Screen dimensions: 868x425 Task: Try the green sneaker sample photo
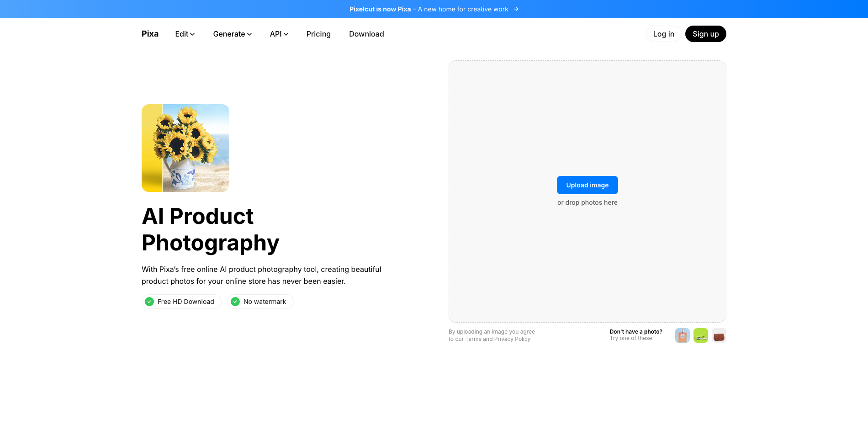pos(700,335)
